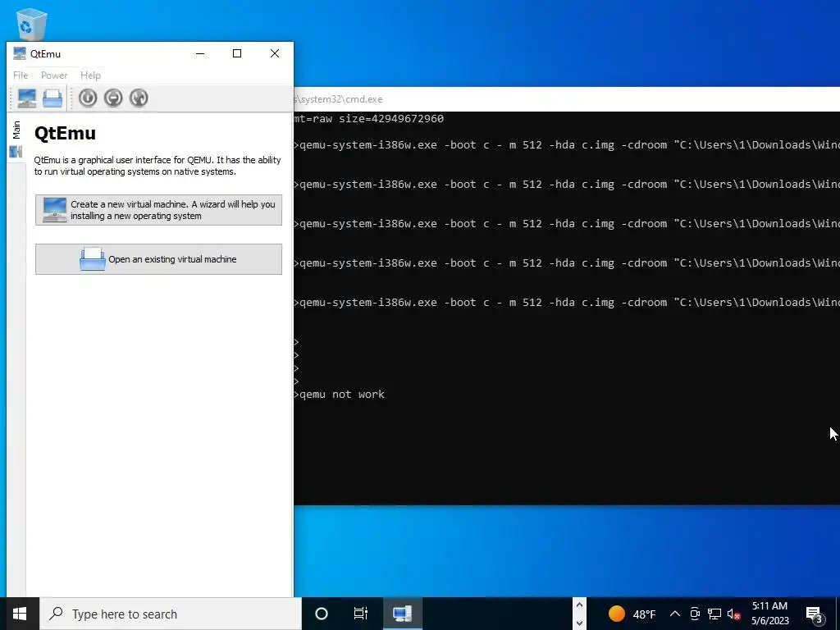Image resolution: width=840 pixels, height=630 pixels.
Task: Click the QtEmu title bar app icon
Action: point(20,53)
